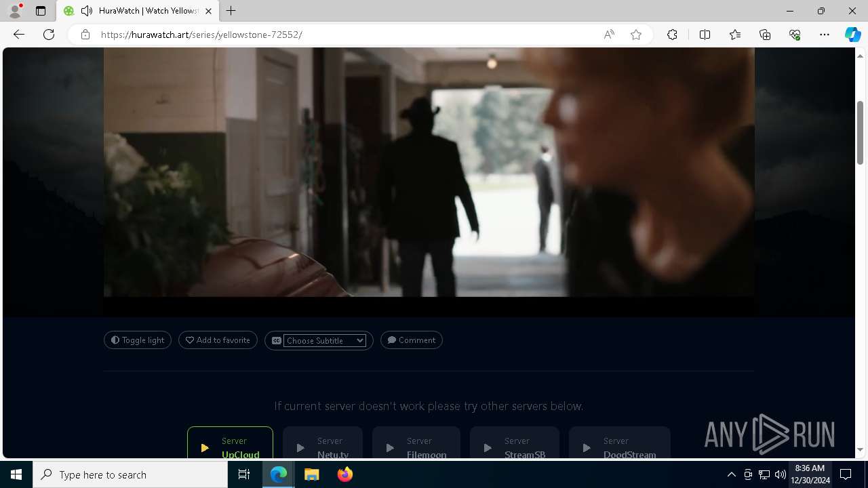Launch Firefox from the taskbar

[344, 474]
